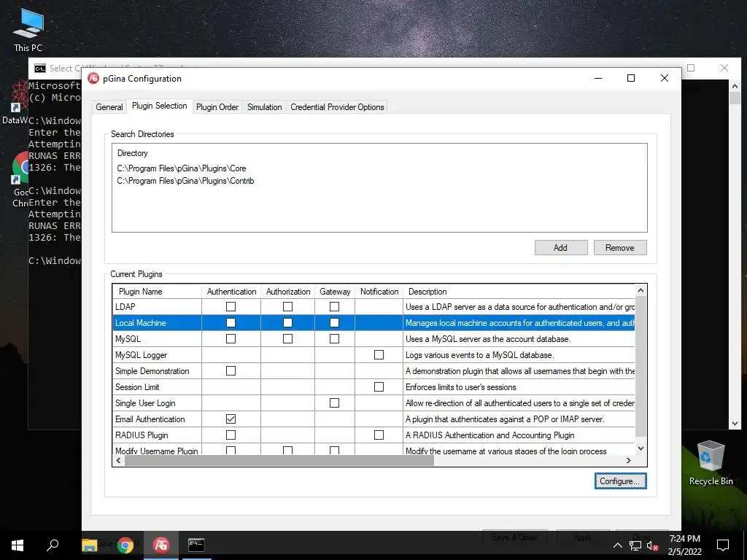Click the Add directory button
The image size is (747, 560).
[561, 248]
